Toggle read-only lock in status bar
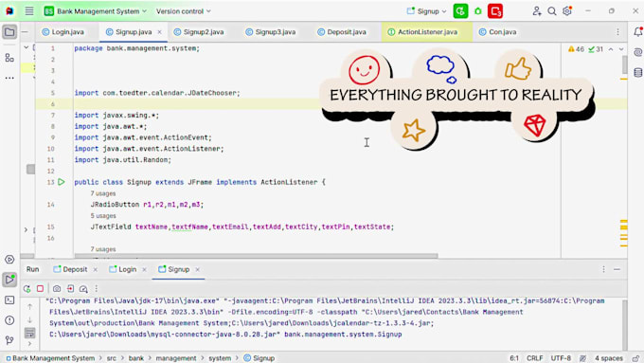Viewport: 644px width, 363px height. [635, 358]
